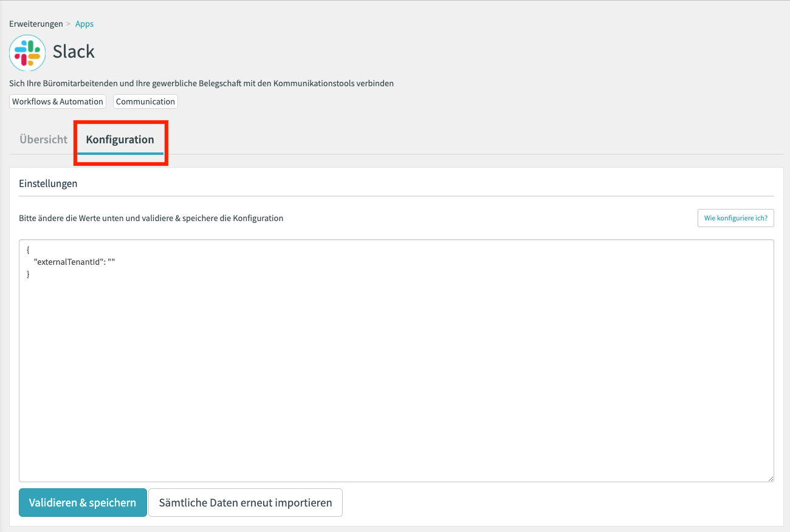The image size is (790, 532).
Task: Click the Bitte ändere die Werte instruction text
Action: coord(151,218)
